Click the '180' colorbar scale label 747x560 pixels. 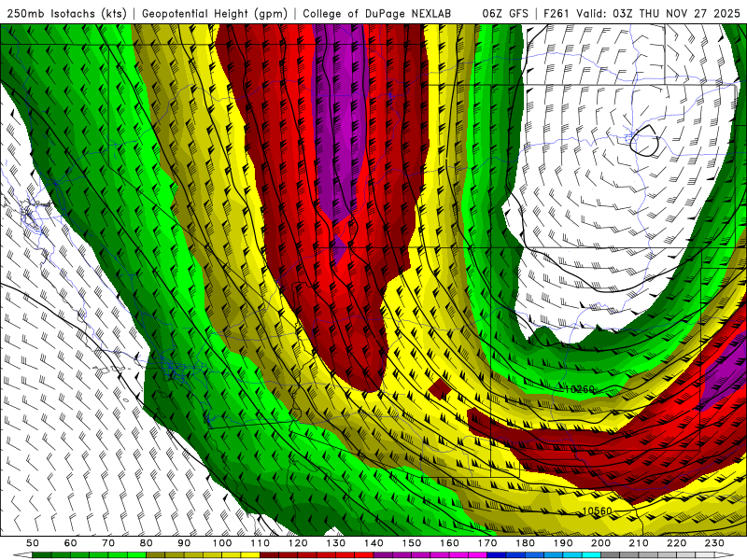point(525,543)
